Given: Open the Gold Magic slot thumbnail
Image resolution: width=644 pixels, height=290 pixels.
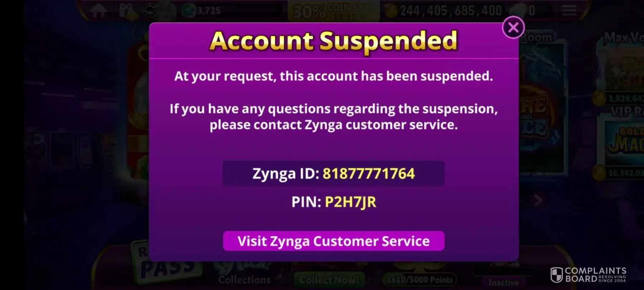Looking at the screenshot, I should tap(624, 141).
